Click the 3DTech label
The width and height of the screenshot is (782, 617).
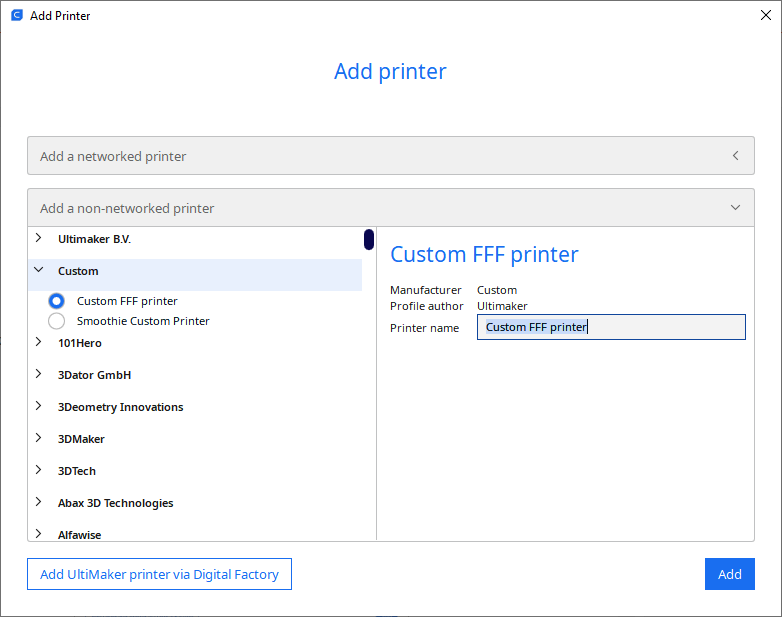pos(77,471)
